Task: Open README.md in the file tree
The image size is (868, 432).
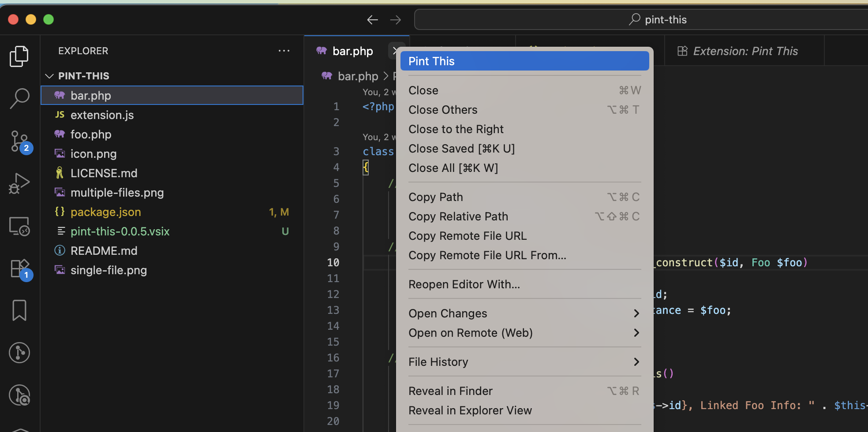Action: (x=172, y=250)
